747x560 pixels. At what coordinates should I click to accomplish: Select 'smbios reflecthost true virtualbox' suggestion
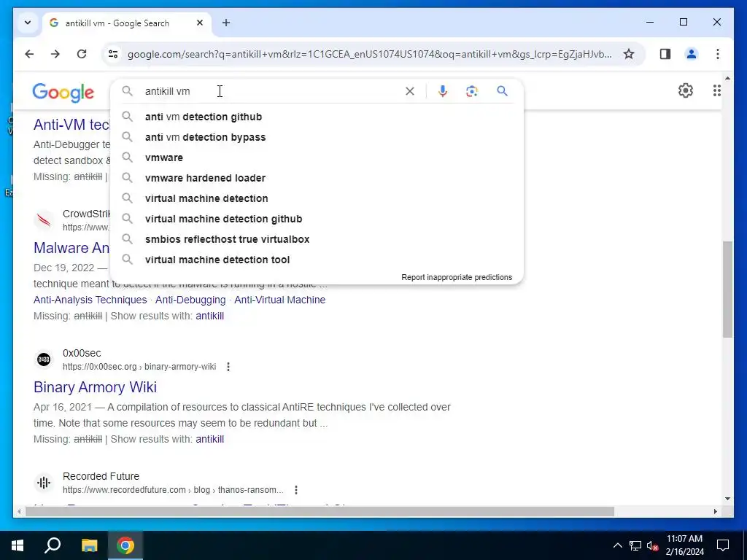pos(317,239)
